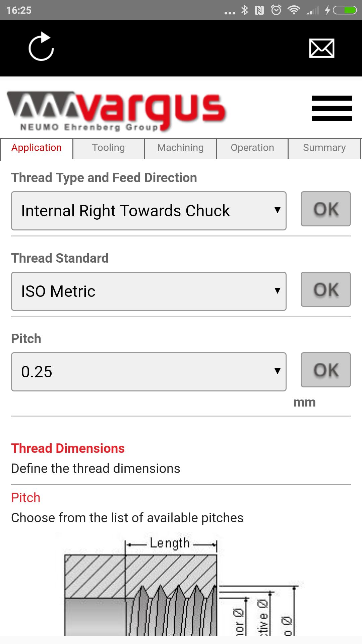The image size is (362, 644).
Task: Confirm thread type with its OK button
Action: click(326, 209)
